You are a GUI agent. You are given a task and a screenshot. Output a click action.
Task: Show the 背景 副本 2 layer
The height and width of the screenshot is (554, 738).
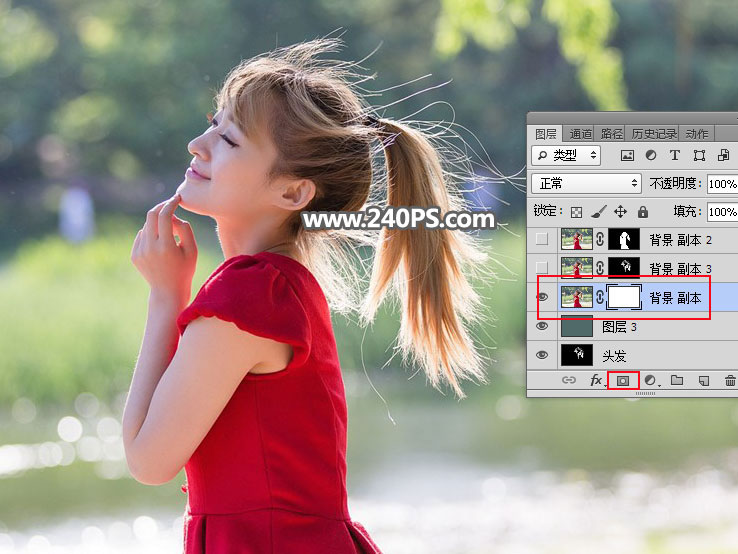click(542, 239)
